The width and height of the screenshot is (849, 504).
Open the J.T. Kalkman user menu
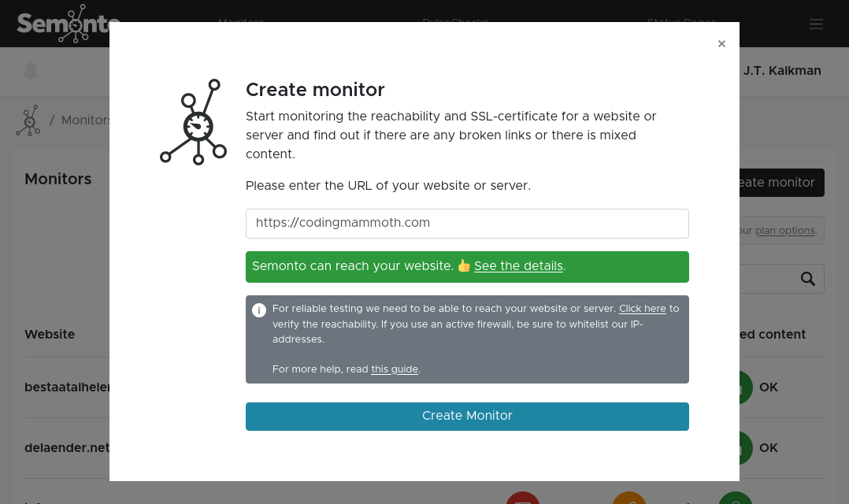pyautogui.click(x=781, y=71)
